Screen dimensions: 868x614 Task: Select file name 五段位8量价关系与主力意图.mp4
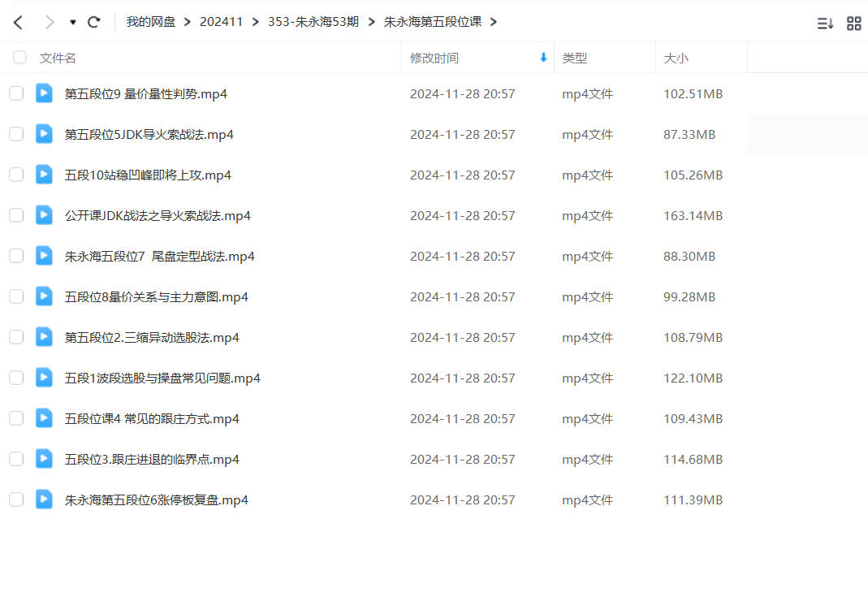(x=156, y=297)
